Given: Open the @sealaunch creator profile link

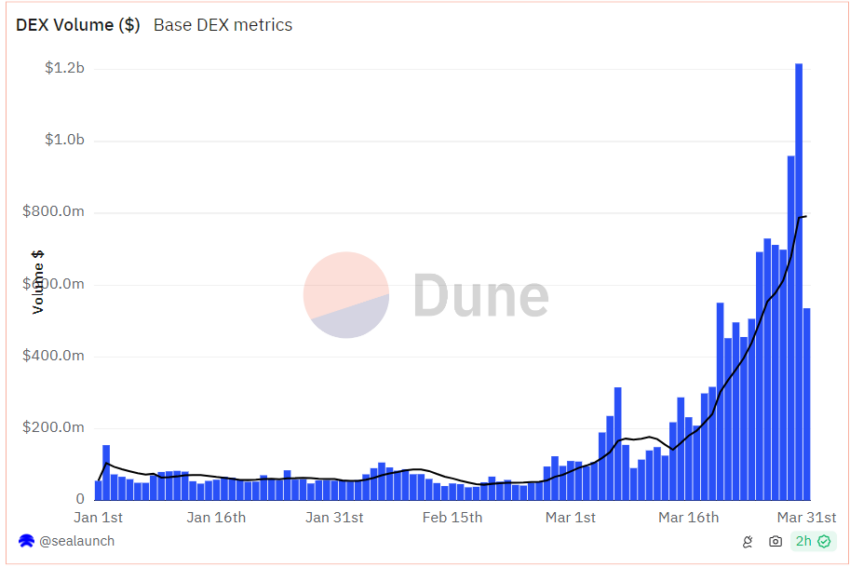Looking at the screenshot, I should click(77, 541).
